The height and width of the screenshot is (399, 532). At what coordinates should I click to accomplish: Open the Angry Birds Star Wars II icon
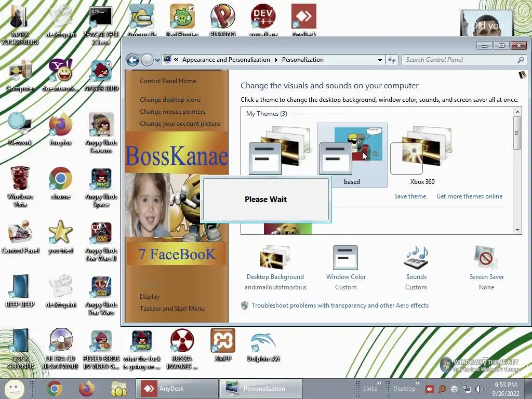tap(101, 241)
